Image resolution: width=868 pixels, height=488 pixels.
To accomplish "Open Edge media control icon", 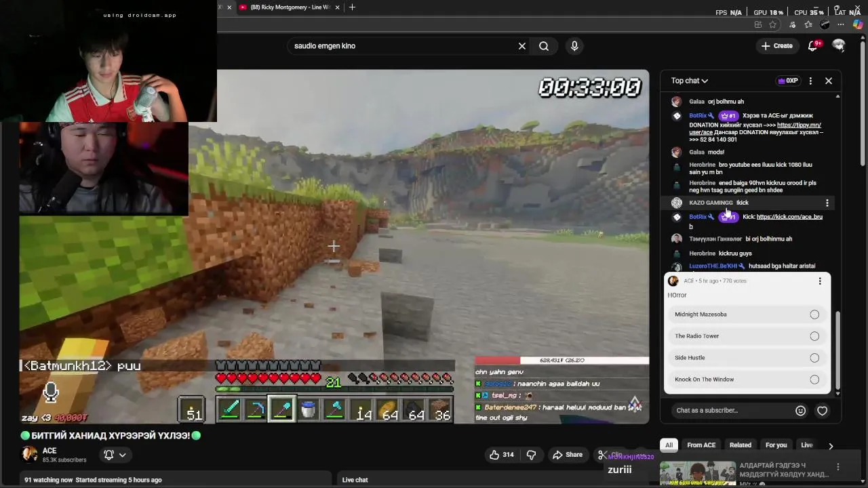I will pos(791,25).
